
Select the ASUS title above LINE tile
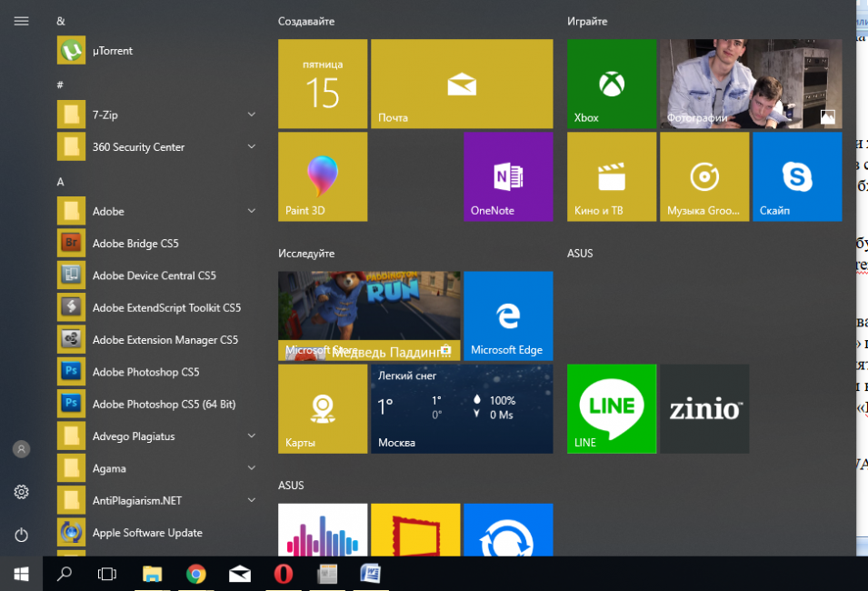pos(580,253)
